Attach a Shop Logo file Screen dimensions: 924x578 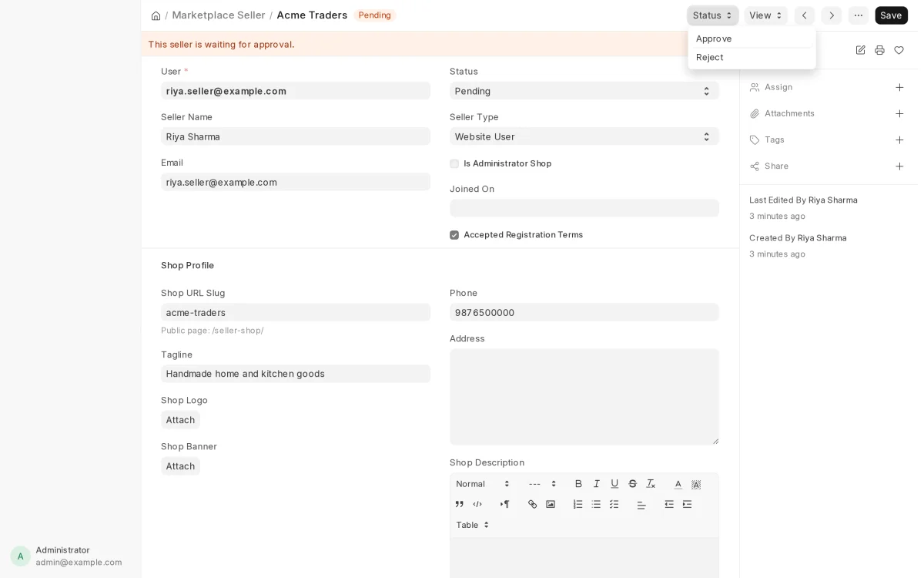(180, 420)
